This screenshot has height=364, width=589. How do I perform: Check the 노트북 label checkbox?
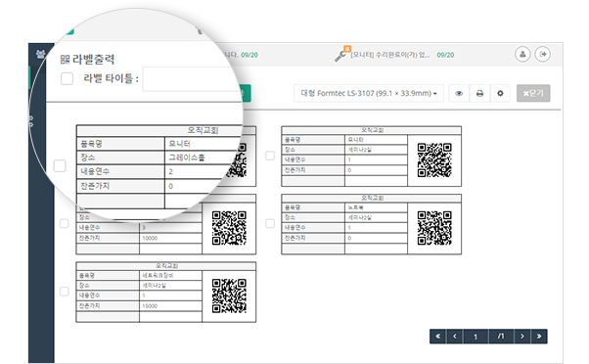point(270,223)
